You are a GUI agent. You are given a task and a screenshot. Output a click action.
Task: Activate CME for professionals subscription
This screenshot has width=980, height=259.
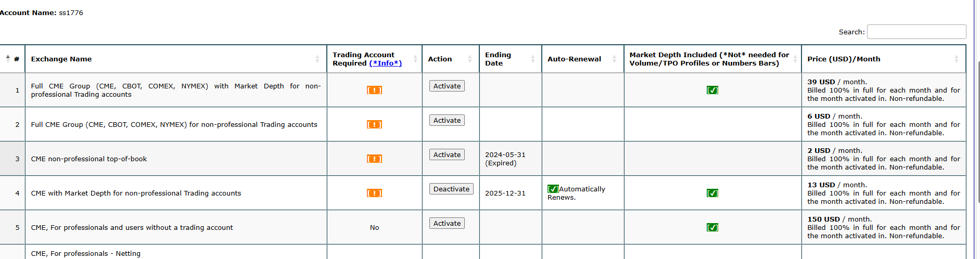point(447,223)
